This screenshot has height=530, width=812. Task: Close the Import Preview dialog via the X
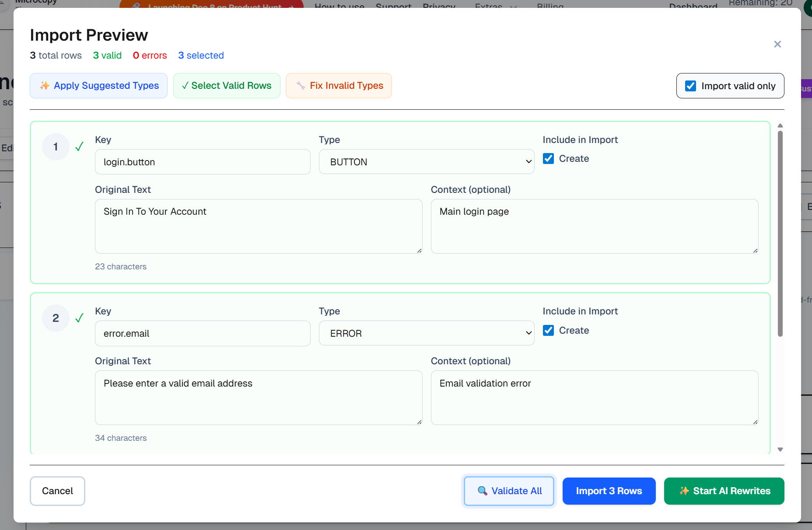[x=777, y=44]
